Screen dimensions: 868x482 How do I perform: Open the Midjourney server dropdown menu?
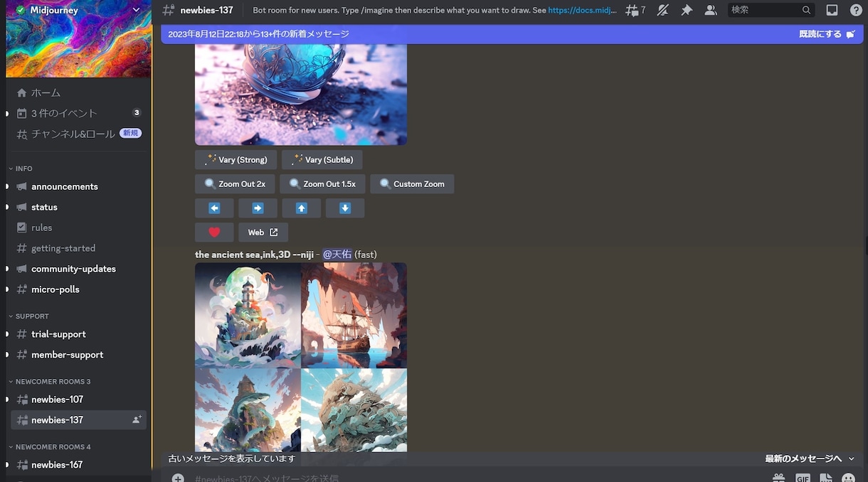(137, 10)
